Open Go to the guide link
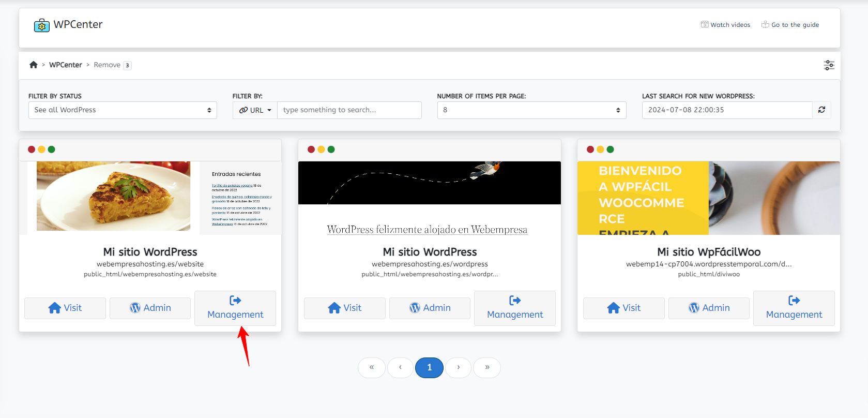The image size is (868, 418). tap(790, 25)
